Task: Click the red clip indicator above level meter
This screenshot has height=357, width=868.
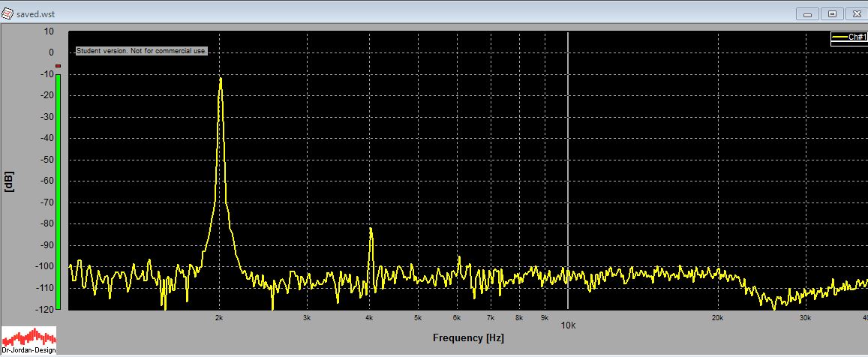Action: (58, 66)
